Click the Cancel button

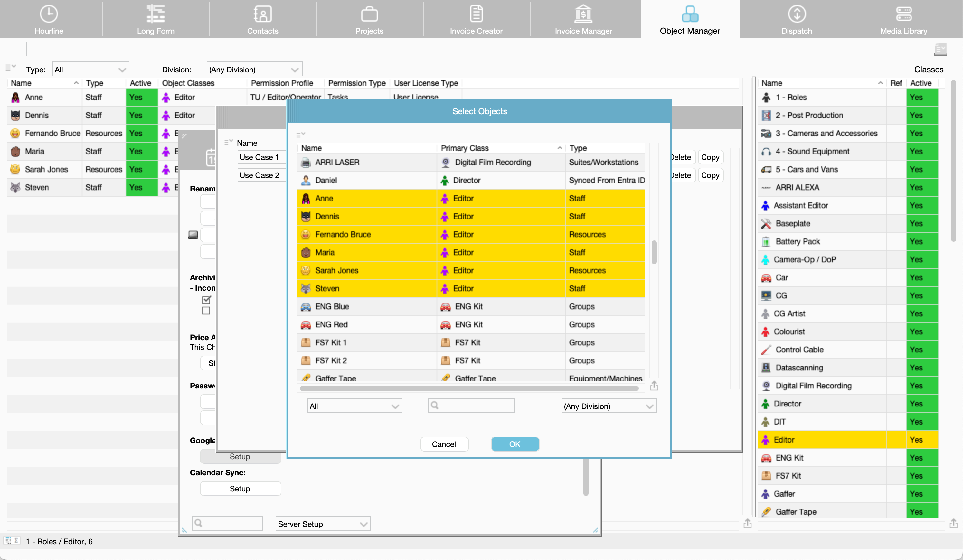(x=444, y=444)
